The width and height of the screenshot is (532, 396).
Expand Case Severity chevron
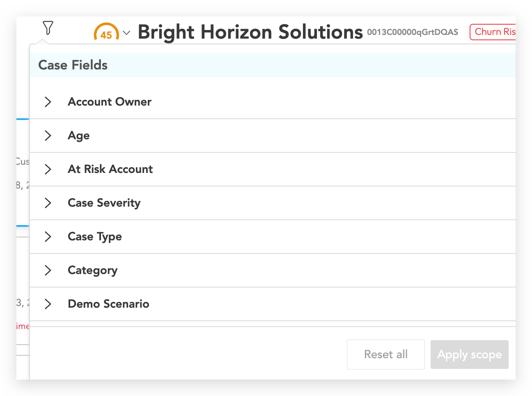(48, 203)
